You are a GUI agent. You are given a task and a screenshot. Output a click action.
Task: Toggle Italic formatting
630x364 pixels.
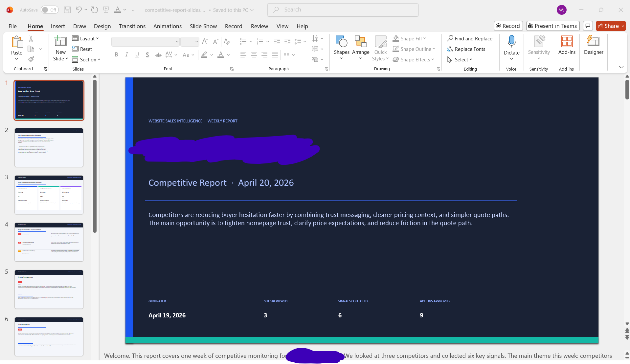127,55
